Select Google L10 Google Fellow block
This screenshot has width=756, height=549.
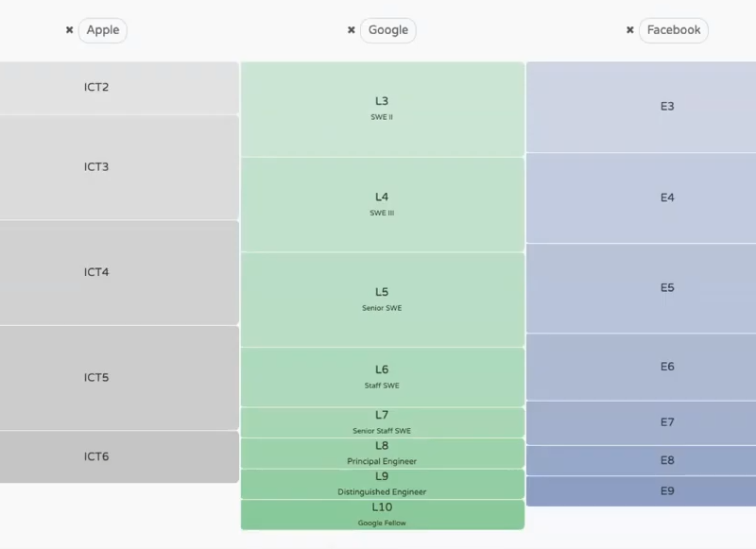[x=382, y=514]
